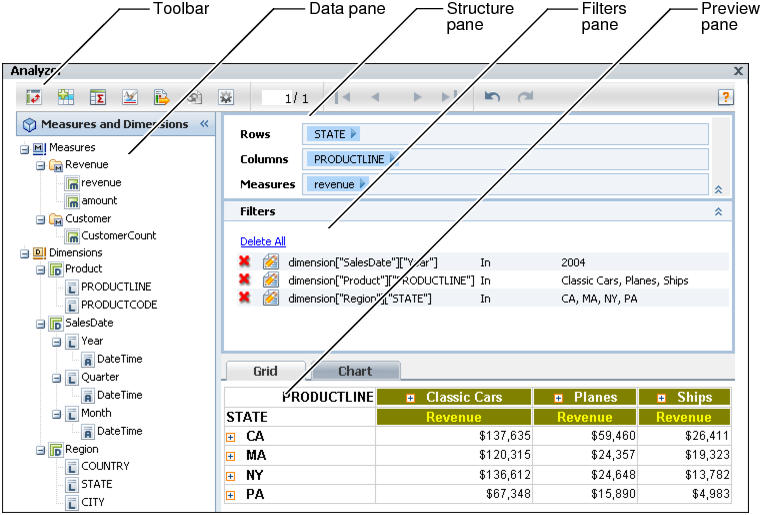Delete the Region STATE filter

tap(244, 297)
